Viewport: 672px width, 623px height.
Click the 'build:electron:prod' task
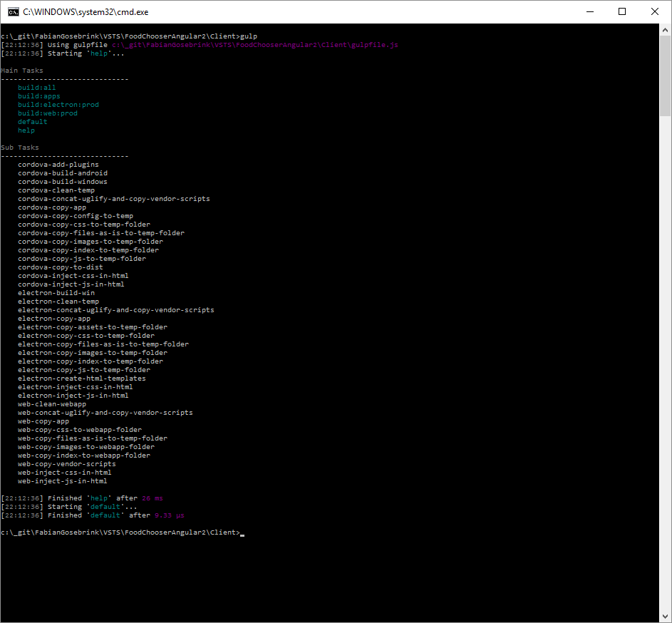(58, 105)
